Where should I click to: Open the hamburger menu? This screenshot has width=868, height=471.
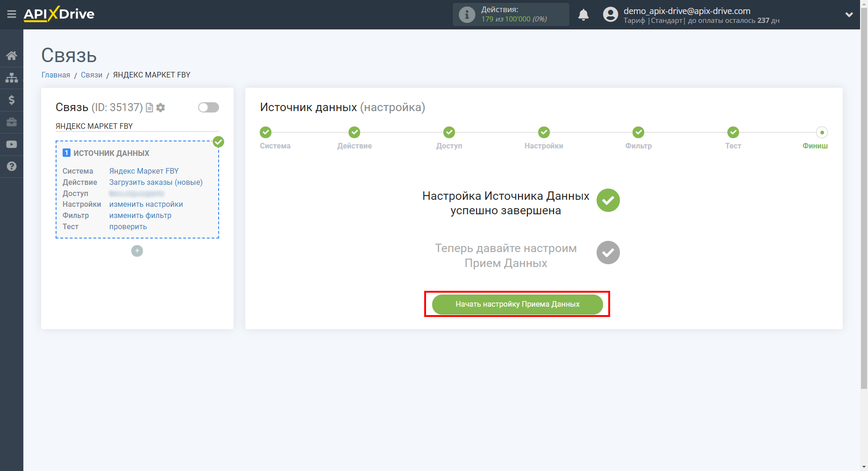pos(12,14)
